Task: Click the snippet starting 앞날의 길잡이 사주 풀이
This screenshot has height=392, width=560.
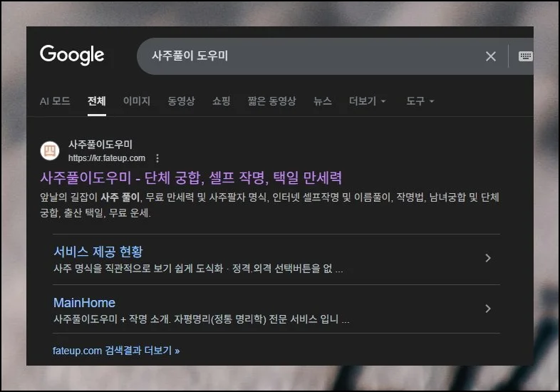Action: (x=269, y=205)
